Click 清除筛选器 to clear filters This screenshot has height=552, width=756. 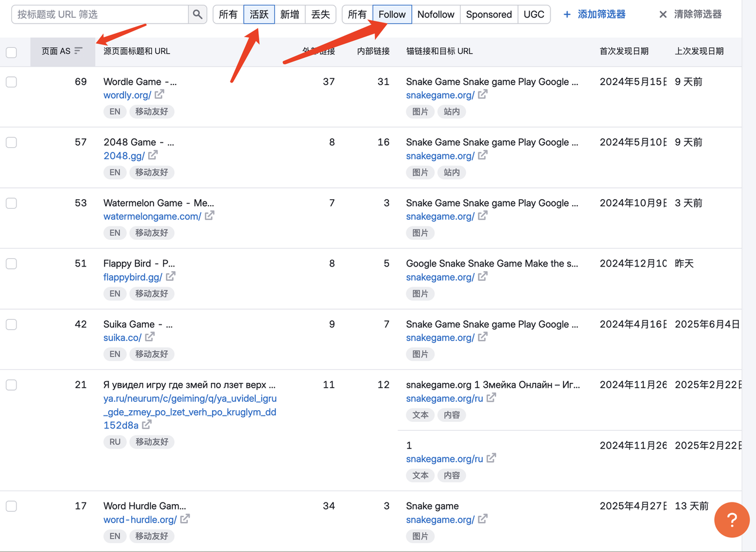690,14
